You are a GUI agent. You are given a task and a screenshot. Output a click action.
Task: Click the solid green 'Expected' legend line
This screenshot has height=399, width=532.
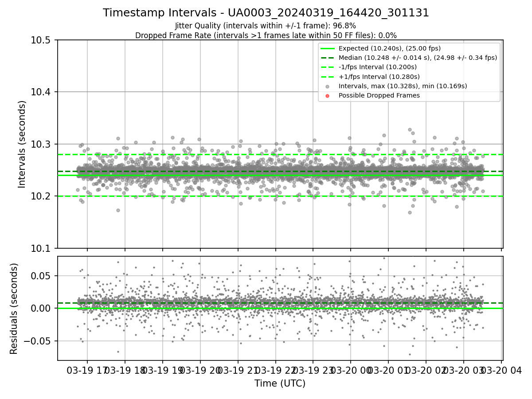(327, 48)
